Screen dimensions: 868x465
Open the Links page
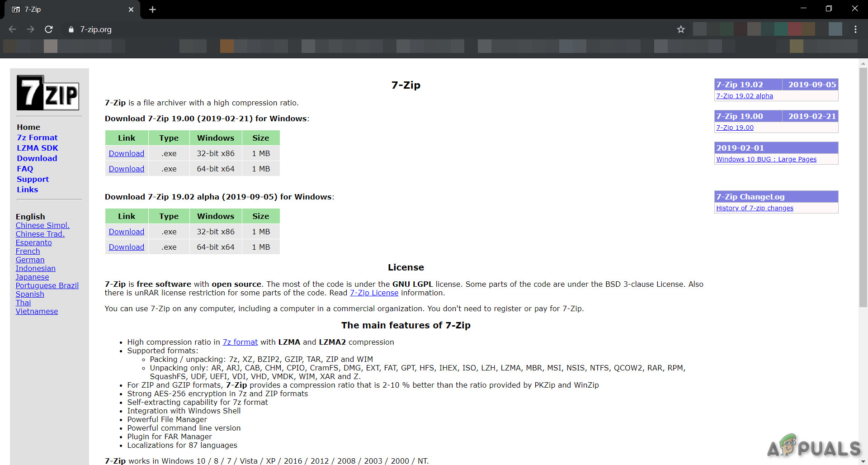coord(27,190)
